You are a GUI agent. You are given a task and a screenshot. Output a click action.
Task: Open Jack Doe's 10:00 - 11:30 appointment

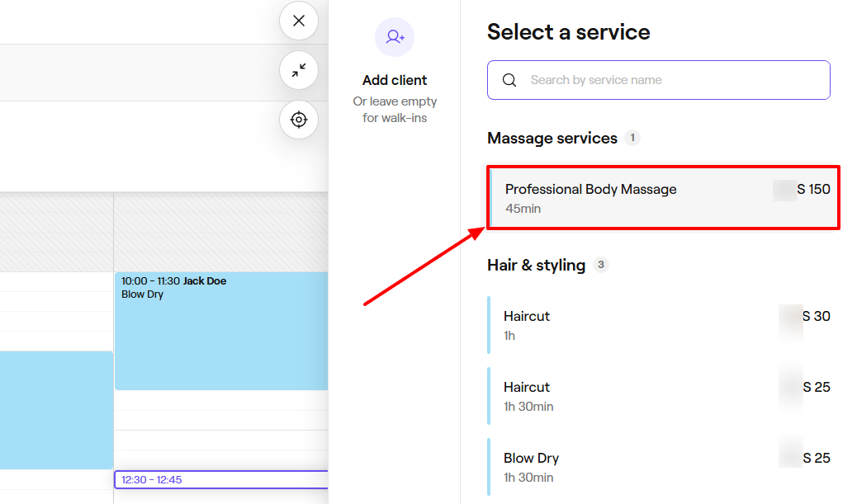(x=220, y=330)
